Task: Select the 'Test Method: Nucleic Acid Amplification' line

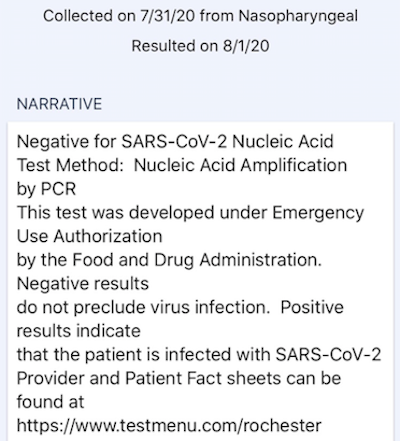Action: click(182, 165)
